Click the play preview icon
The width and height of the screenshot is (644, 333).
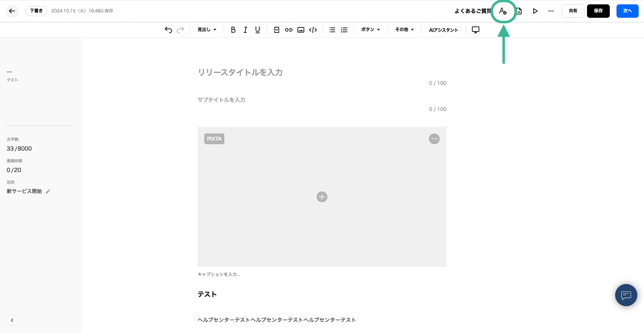pos(535,11)
